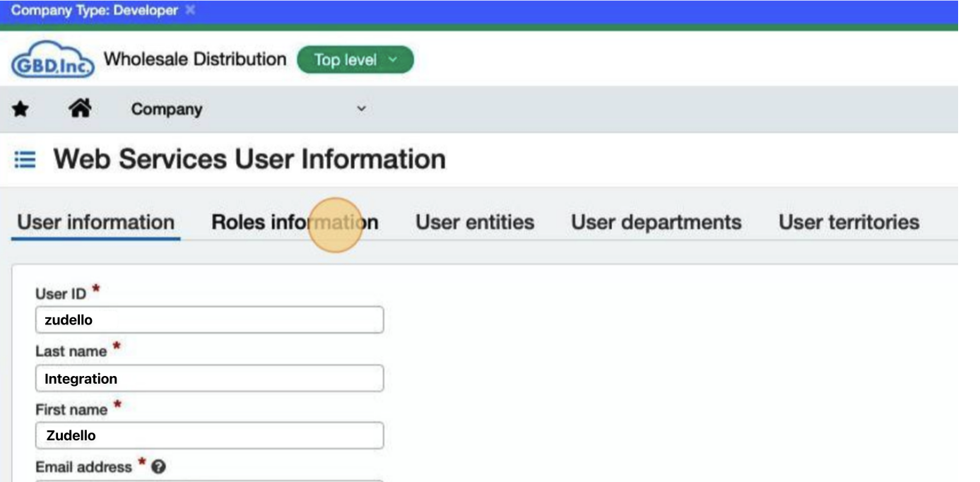The image size is (980, 482).
Task: Click the help icon next to Email address
Action: pos(160,467)
